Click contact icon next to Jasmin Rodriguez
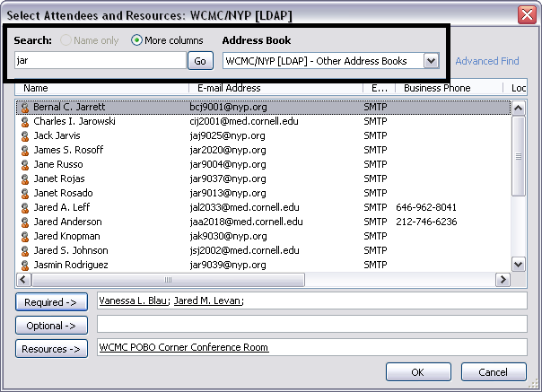 [x=25, y=265]
